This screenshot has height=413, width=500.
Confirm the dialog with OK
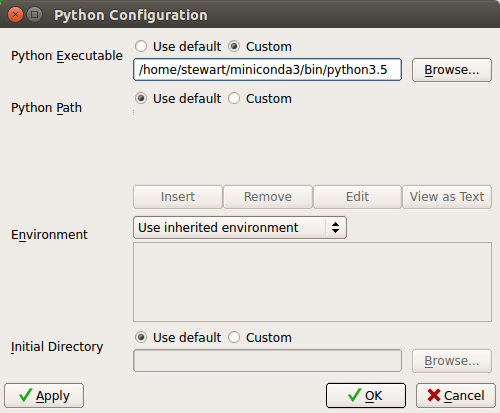pos(366,396)
